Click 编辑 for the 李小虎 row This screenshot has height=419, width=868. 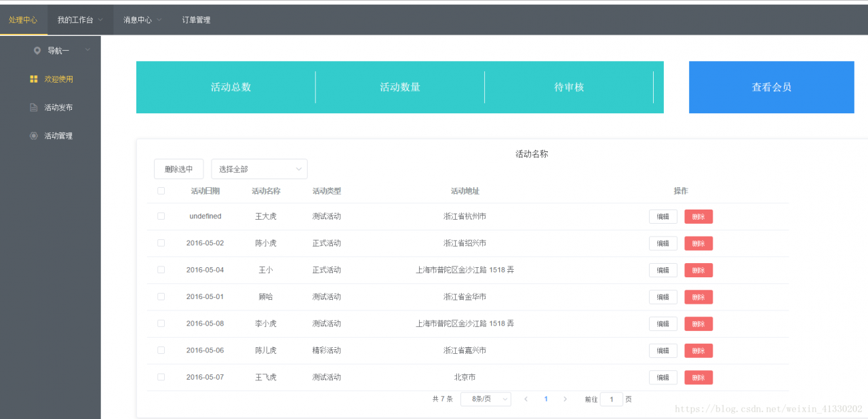663,323
